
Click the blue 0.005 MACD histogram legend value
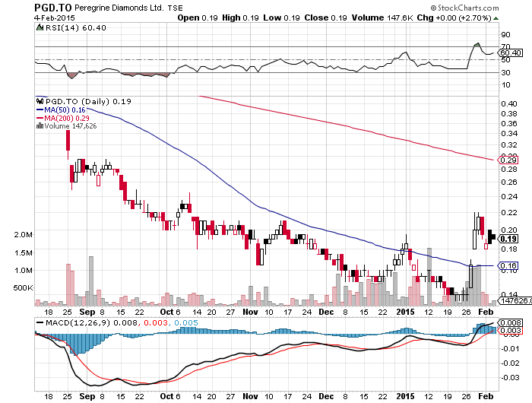tap(186, 323)
